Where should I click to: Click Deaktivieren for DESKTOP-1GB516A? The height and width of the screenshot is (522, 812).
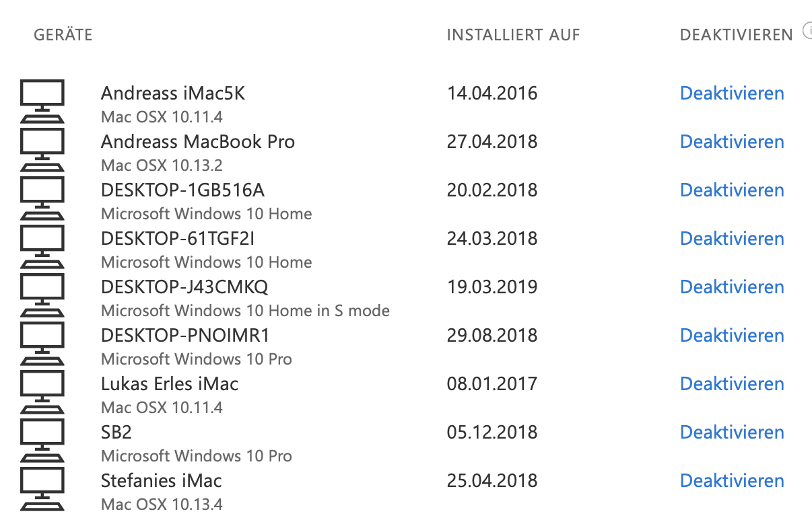pos(732,190)
